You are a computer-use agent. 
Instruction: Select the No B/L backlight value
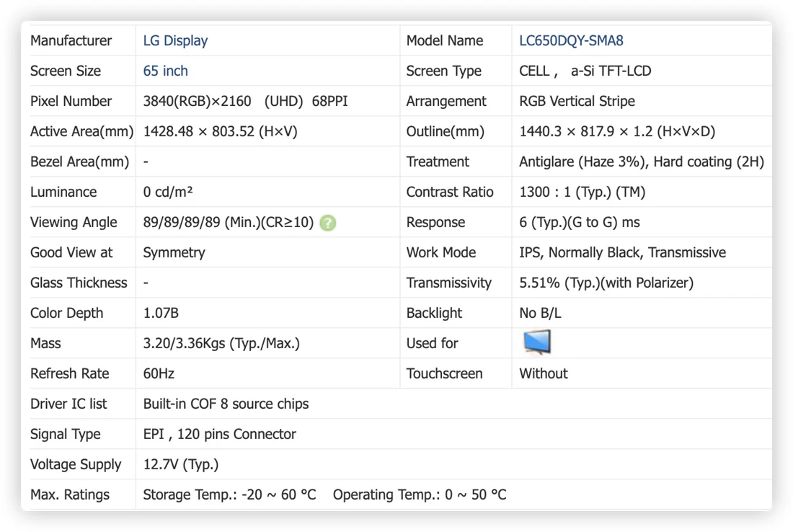pos(540,313)
